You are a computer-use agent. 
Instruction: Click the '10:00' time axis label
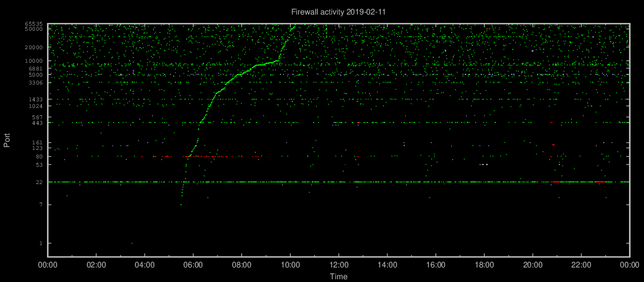coord(290,266)
